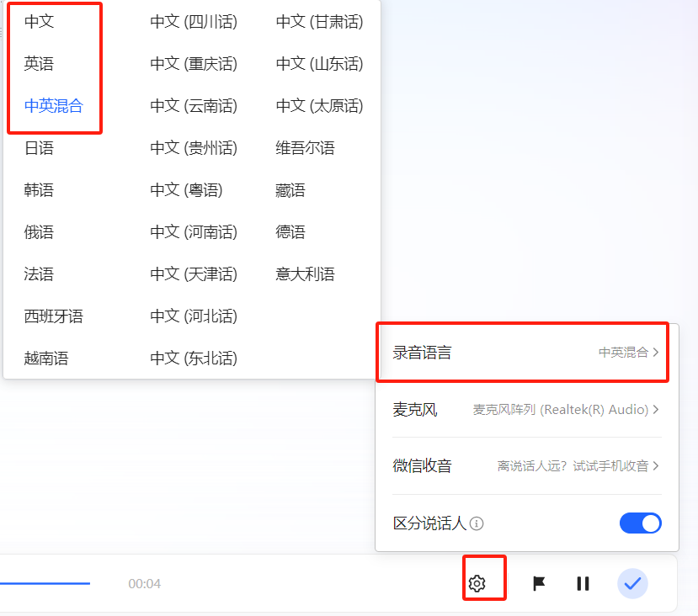Image resolution: width=698 pixels, height=616 pixels.
Task: View info about 区分说话人
Action: (477, 523)
